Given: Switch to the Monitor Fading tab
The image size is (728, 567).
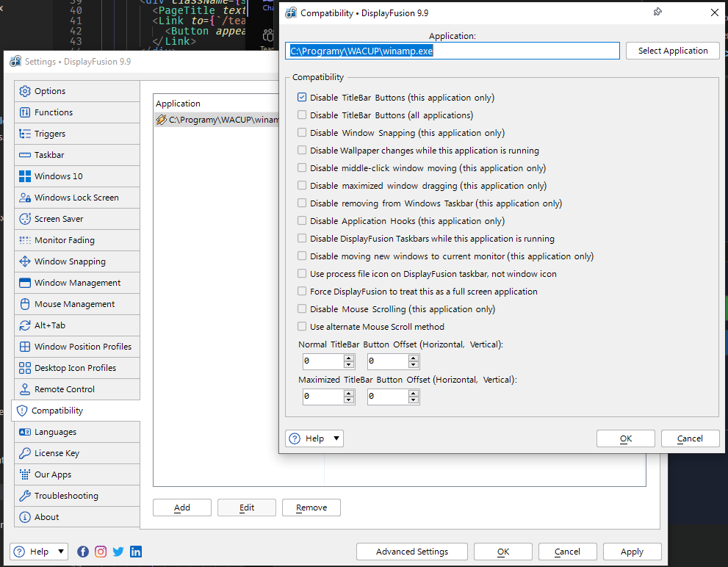Looking at the screenshot, I should pos(64,240).
